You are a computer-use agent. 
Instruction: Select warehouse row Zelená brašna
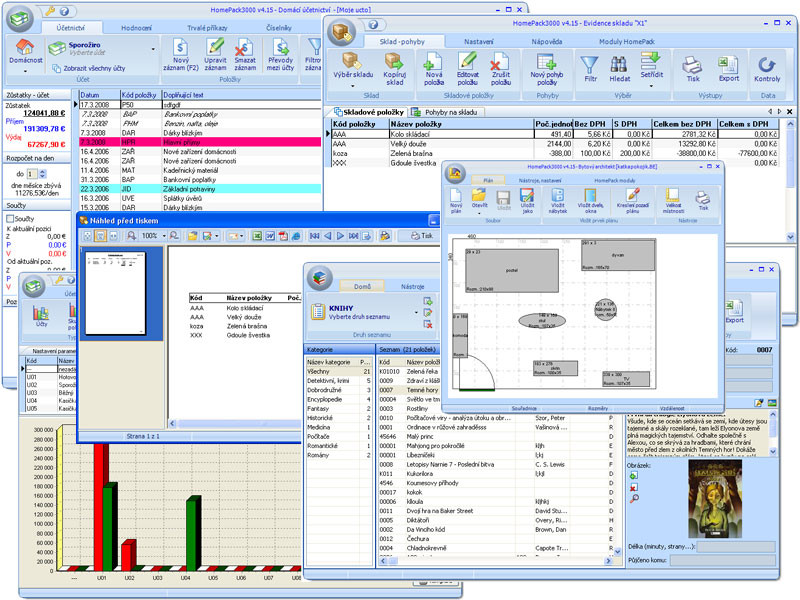[555, 153]
